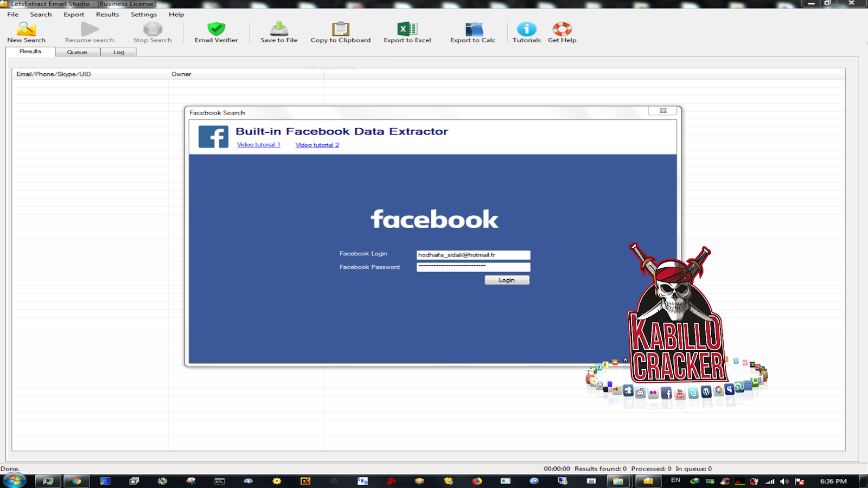Image resolution: width=868 pixels, height=488 pixels.
Task: Click the 'Results found: 0' status text
Action: (x=601, y=469)
